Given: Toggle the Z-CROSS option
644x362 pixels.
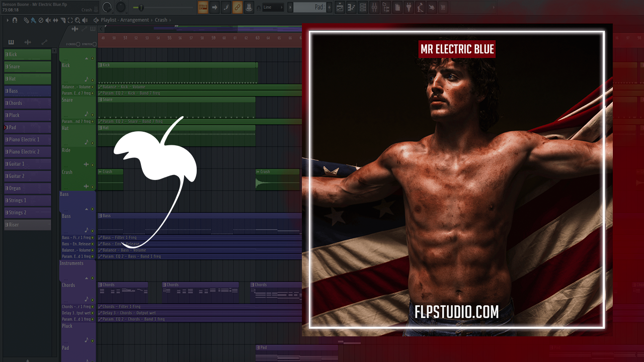Looking at the screenshot, I should [78, 44].
